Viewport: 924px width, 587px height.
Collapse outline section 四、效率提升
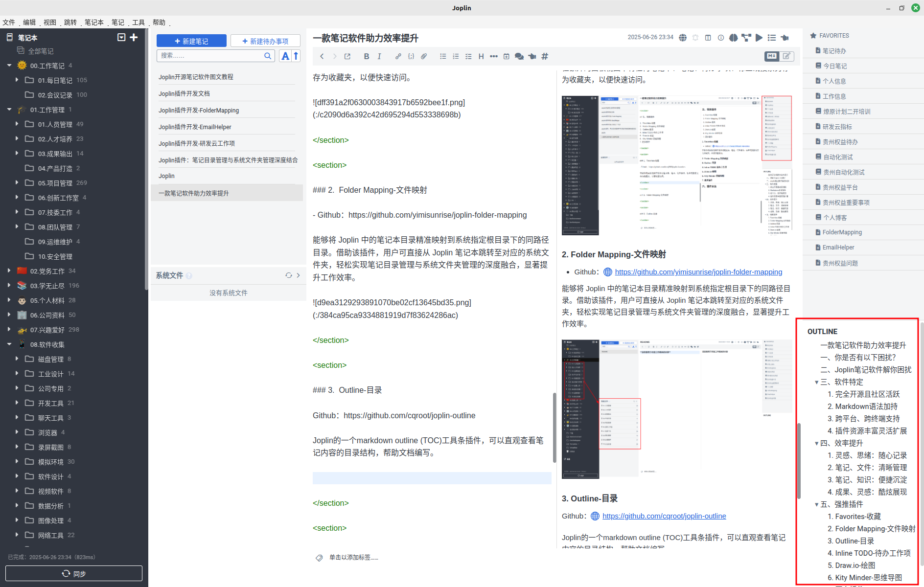coord(816,443)
